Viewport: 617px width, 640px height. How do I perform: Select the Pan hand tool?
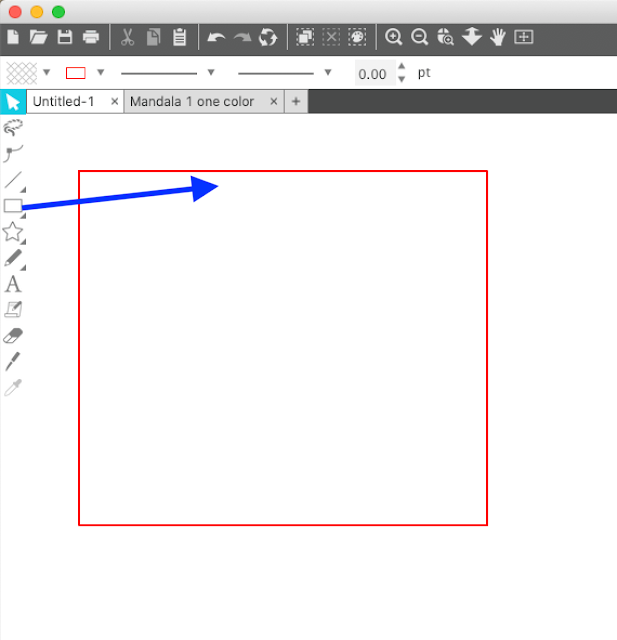pyautogui.click(x=498, y=37)
